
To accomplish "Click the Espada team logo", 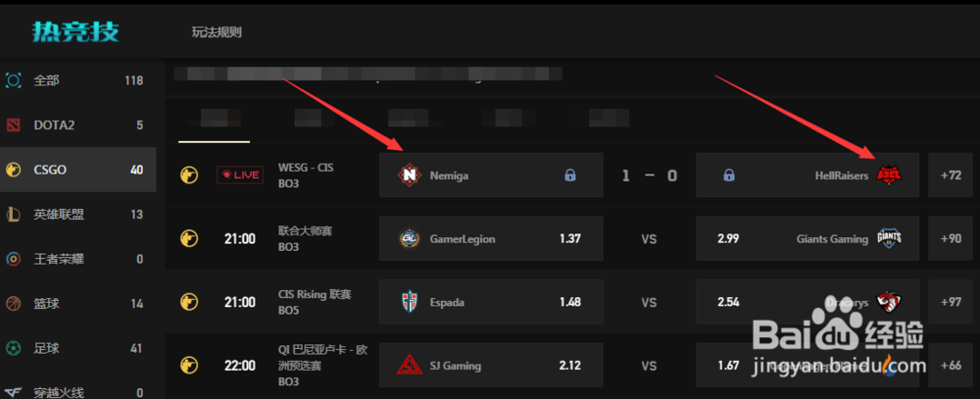I will (410, 302).
